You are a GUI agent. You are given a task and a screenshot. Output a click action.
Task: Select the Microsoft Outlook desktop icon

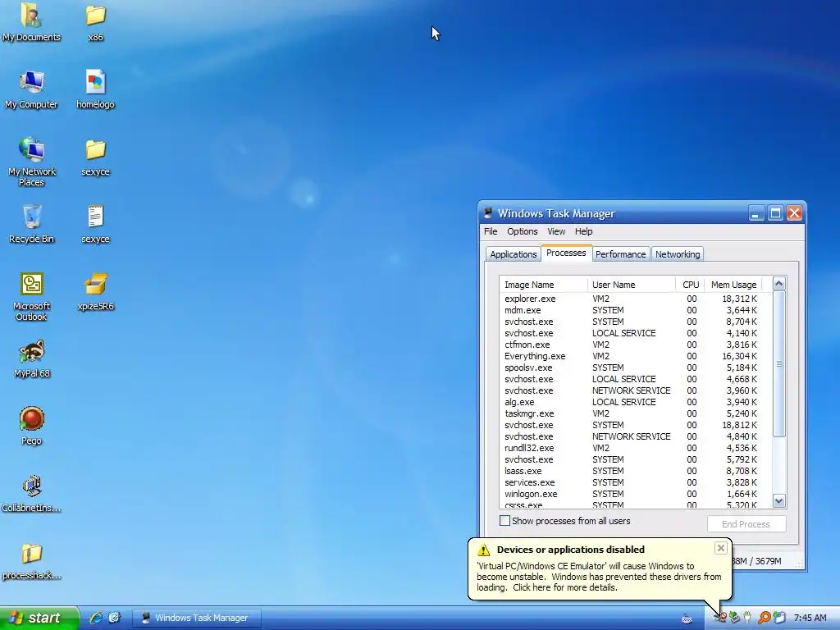pyautogui.click(x=31, y=296)
